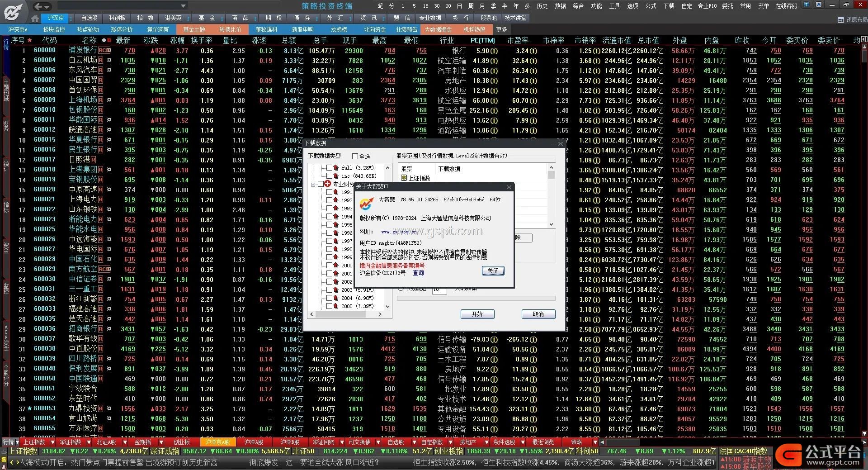Open the 公式 menu in top bar

click(651, 6)
